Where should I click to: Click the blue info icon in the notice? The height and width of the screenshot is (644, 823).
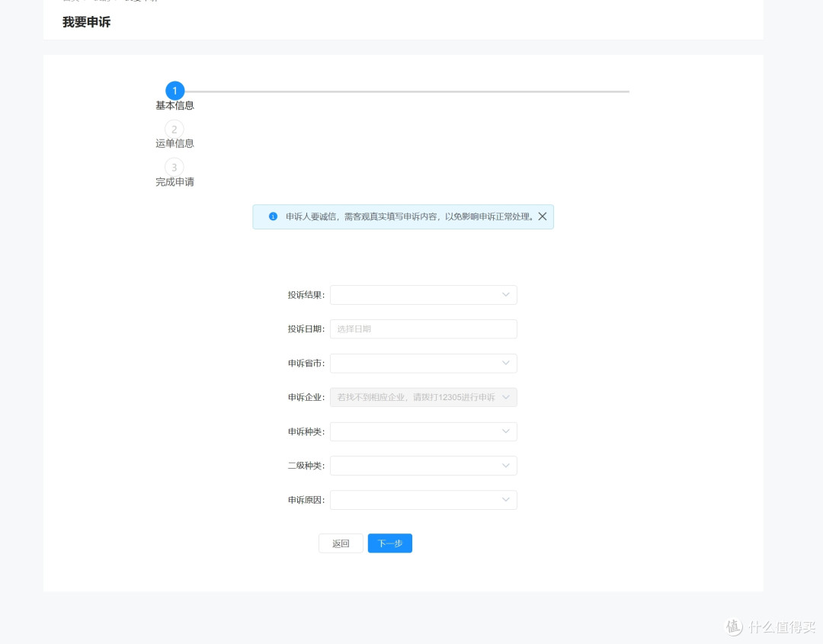coord(273,216)
